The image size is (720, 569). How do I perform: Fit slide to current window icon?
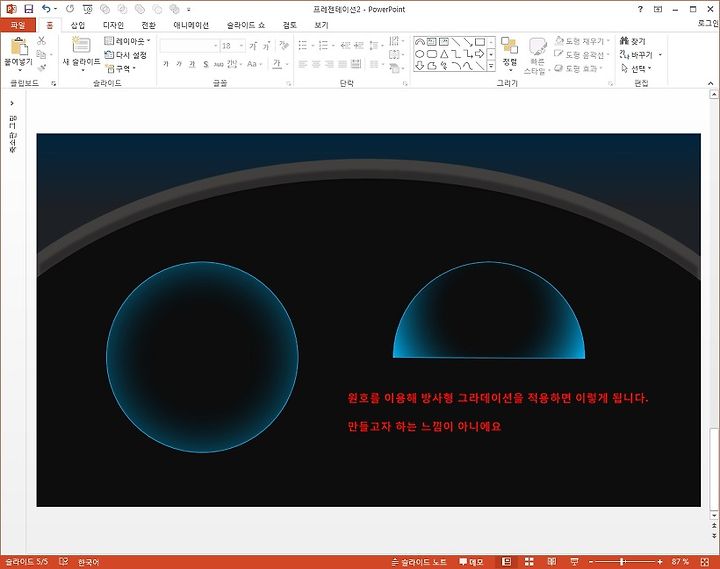coord(705,562)
